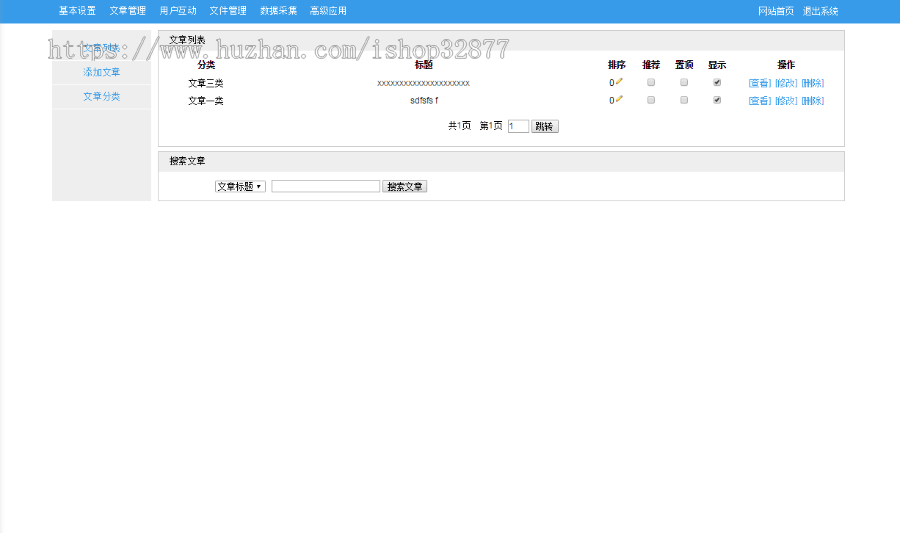The width and height of the screenshot is (900, 533).
Task: Focus the article search text field
Action: pos(325,186)
